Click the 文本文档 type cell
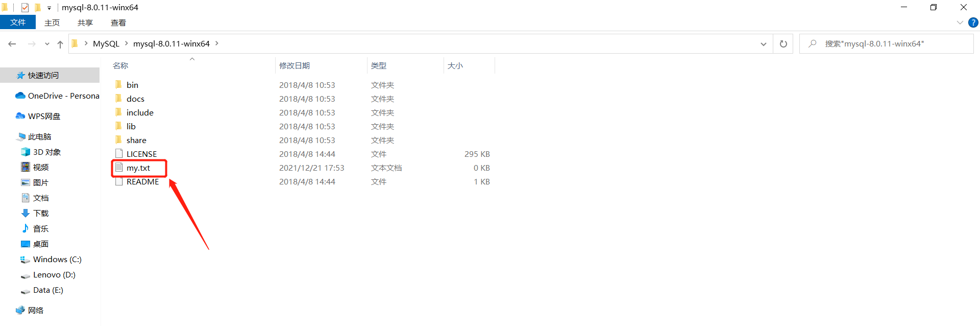The width and height of the screenshot is (980, 326). point(386,168)
